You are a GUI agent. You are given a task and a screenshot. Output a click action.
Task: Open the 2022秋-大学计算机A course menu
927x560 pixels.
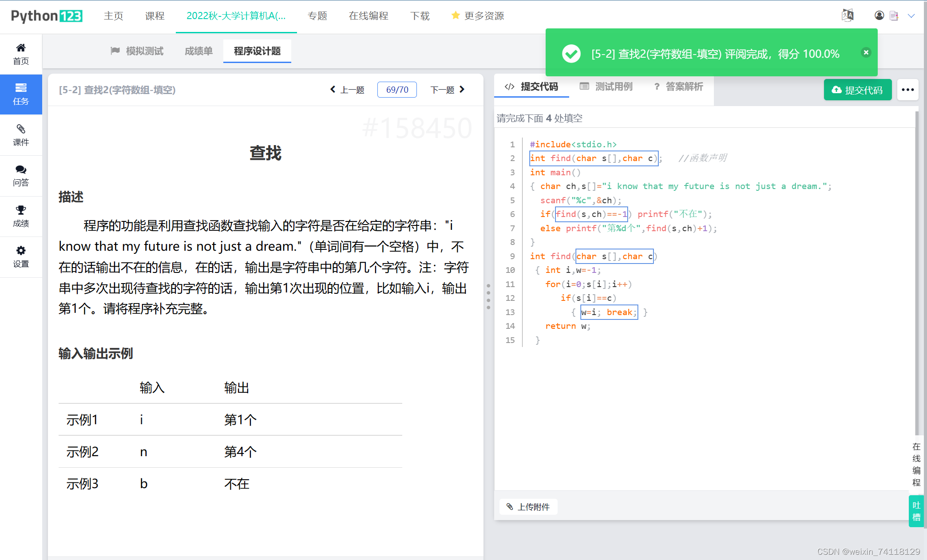pyautogui.click(x=236, y=16)
